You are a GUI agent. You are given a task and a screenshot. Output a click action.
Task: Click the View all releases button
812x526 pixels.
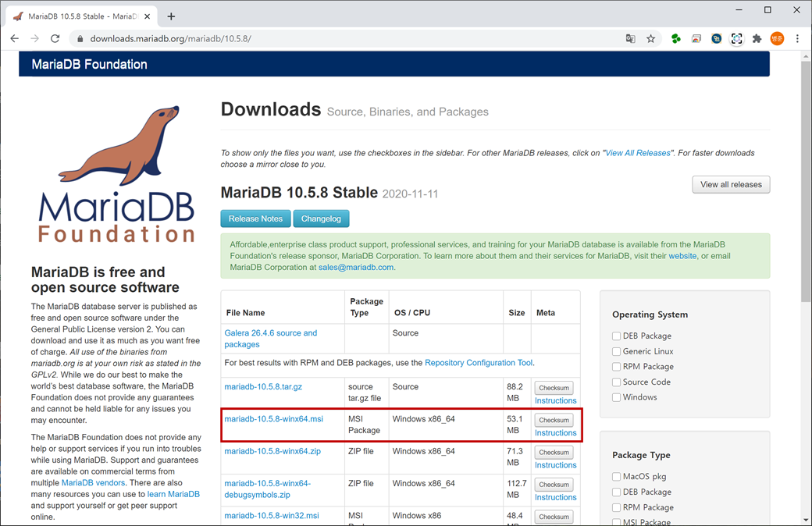tap(731, 184)
